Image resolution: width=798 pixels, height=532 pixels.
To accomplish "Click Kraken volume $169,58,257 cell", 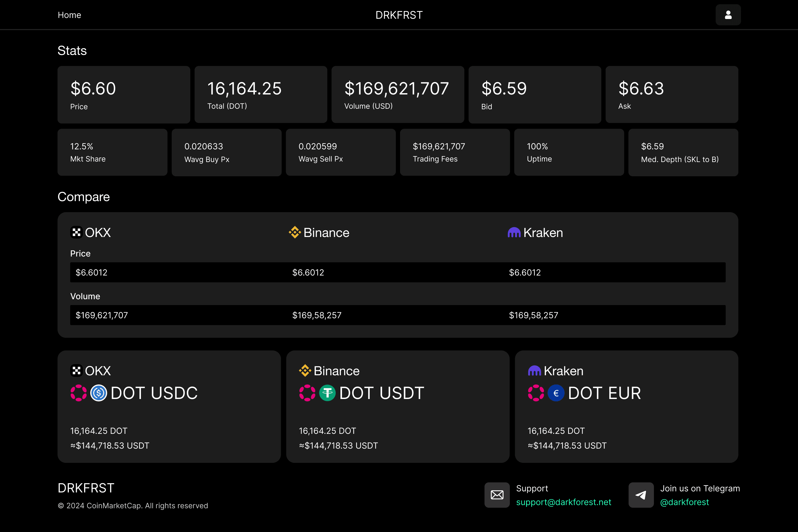I will point(533,315).
